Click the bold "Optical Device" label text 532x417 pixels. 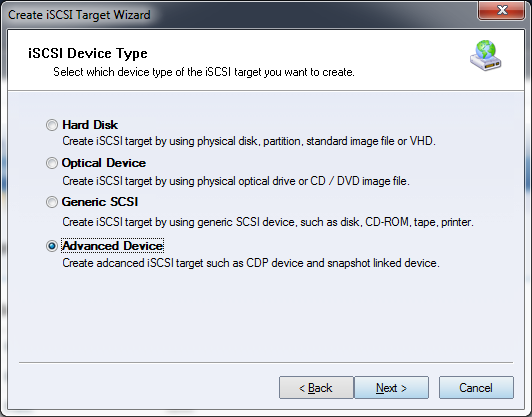point(104,163)
